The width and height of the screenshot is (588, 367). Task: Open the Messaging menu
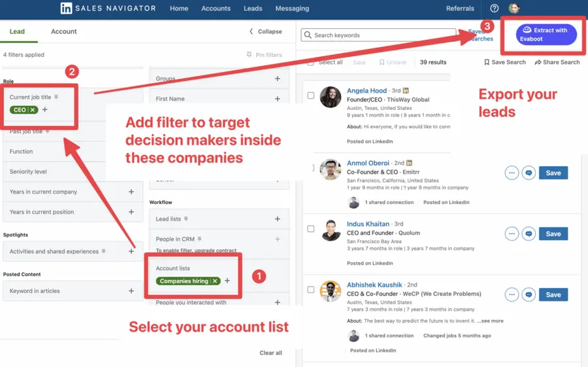point(292,9)
